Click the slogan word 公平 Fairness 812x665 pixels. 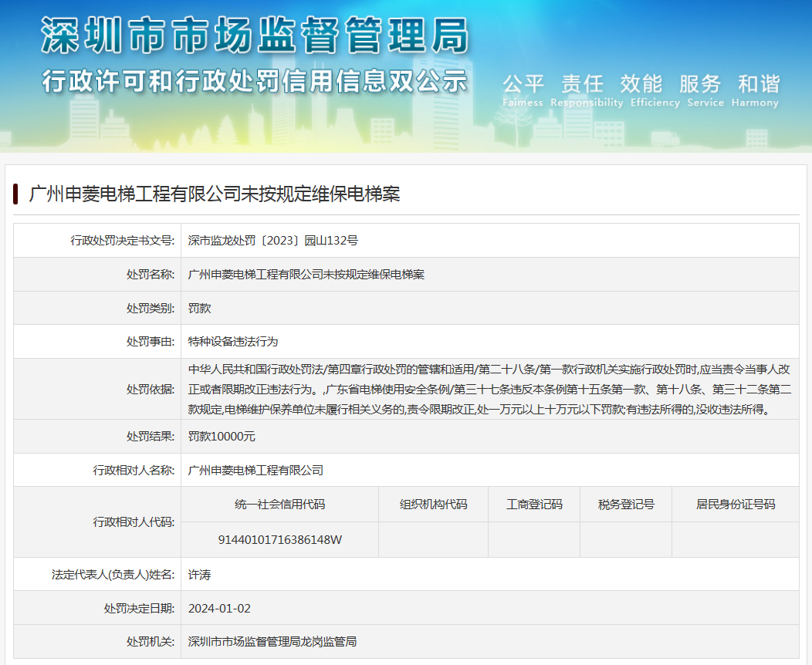pyautogui.click(x=523, y=90)
